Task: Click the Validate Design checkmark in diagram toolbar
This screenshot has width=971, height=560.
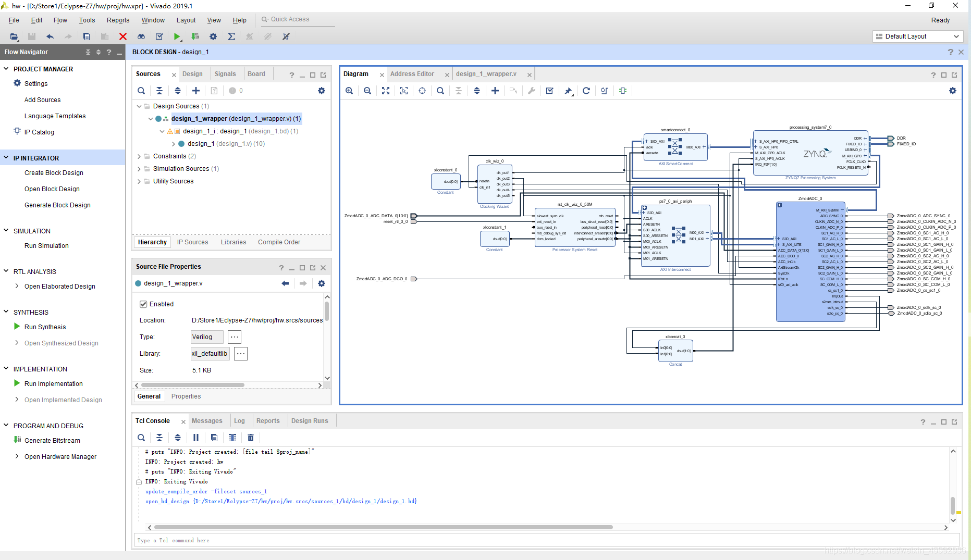Action: point(549,91)
